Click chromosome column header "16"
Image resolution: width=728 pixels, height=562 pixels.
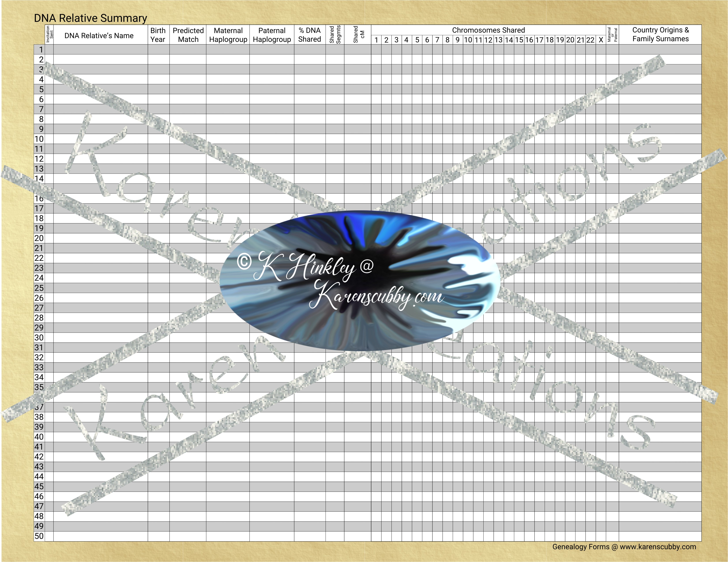(529, 40)
